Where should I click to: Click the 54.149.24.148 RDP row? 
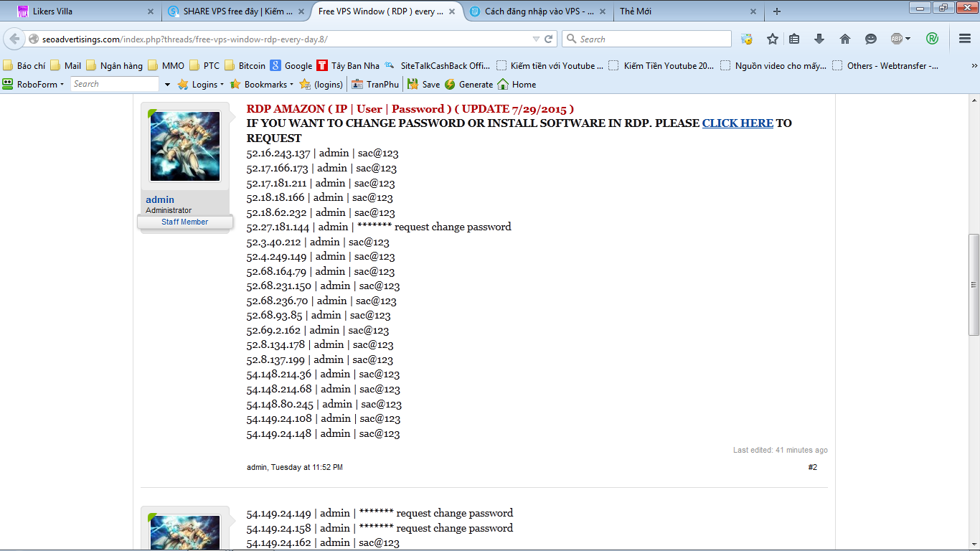coord(323,433)
